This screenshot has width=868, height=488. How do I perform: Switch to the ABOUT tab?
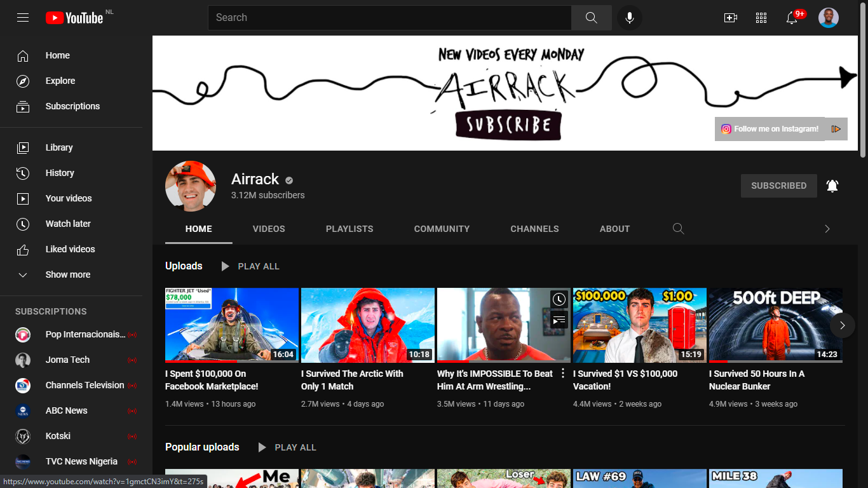pos(615,229)
